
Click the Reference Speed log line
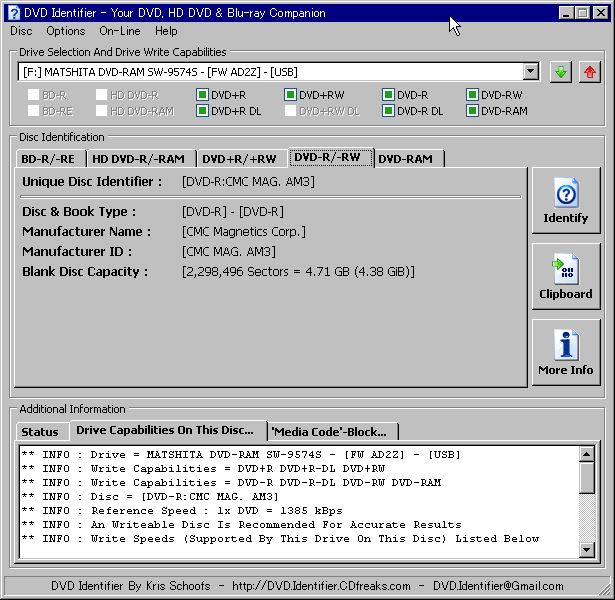(182, 511)
